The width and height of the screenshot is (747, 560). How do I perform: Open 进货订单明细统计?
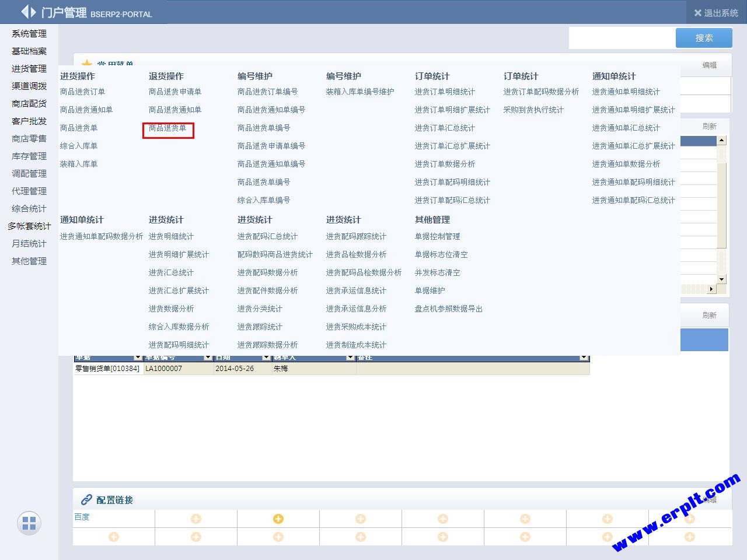[445, 92]
